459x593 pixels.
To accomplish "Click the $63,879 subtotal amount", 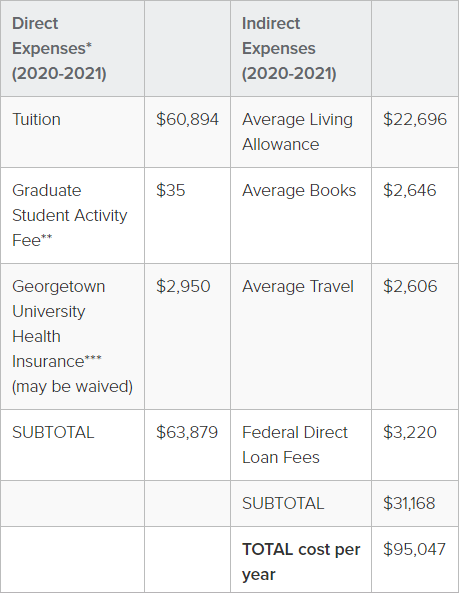I will 187,433.
